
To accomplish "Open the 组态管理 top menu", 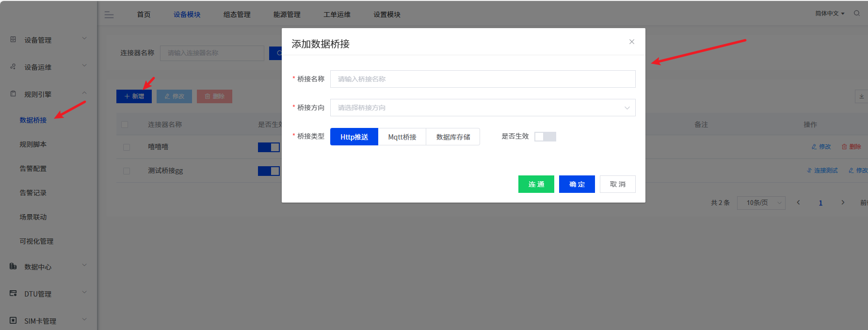I will point(237,15).
